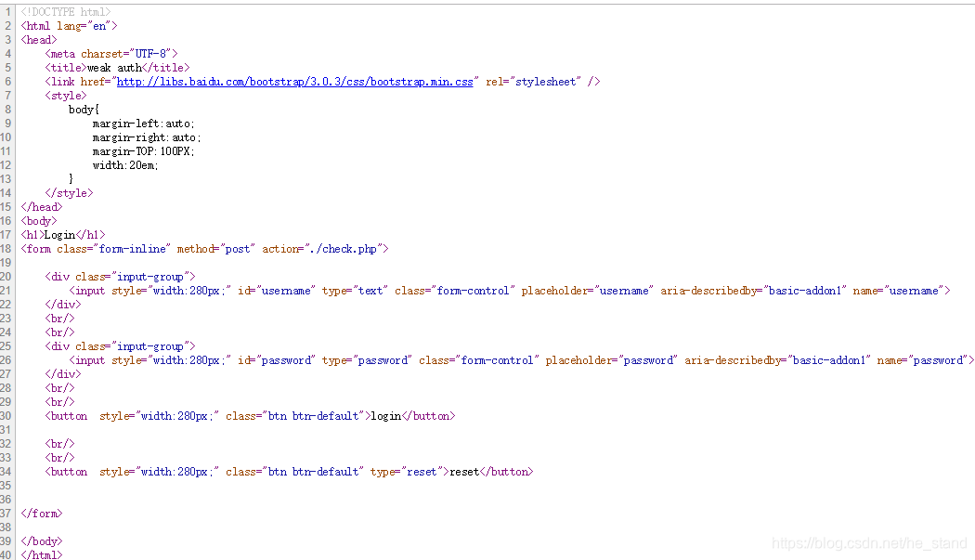Click the 'form-inline' class value
The image size is (975, 560).
(132, 249)
